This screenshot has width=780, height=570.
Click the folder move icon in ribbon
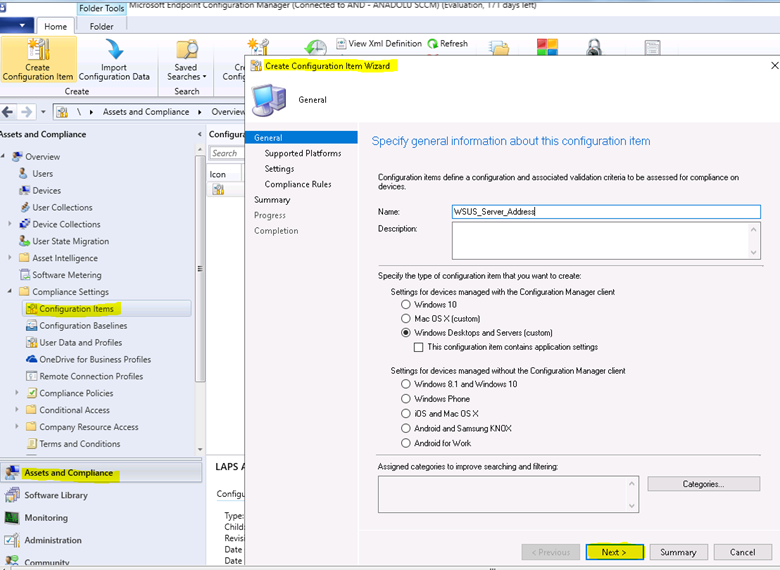point(499,48)
